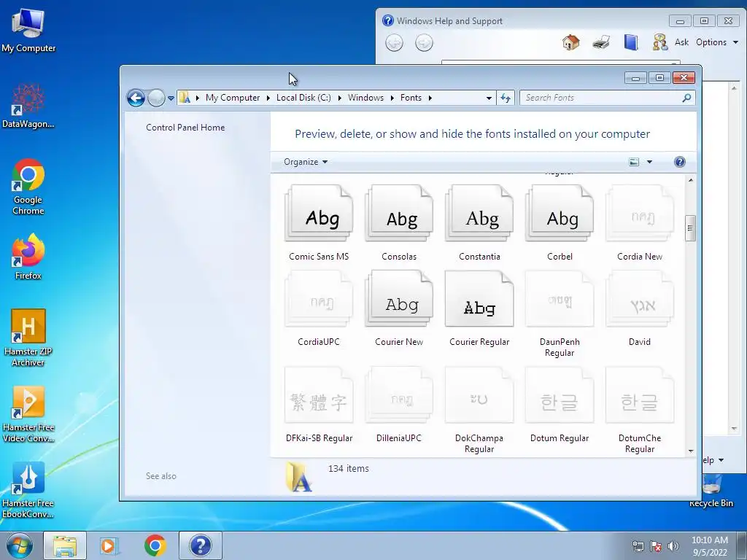Click the Print icon in Help and Support

click(x=601, y=42)
